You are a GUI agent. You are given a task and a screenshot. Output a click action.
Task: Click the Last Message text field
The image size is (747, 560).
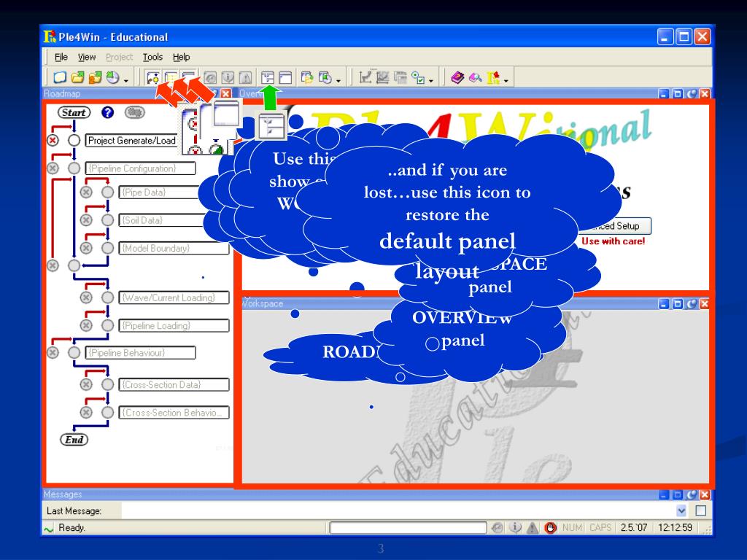(x=398, y=510)
